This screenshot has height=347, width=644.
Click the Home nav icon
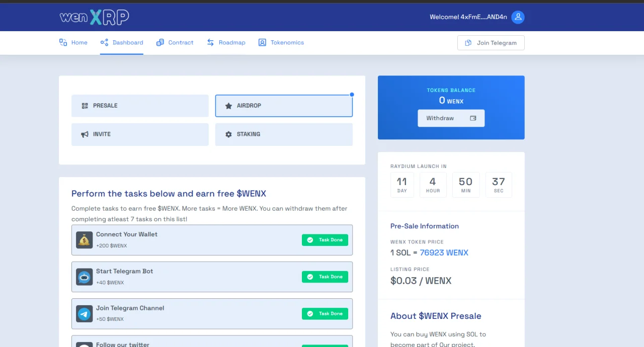pyautogui.click(x=63, y=42)
